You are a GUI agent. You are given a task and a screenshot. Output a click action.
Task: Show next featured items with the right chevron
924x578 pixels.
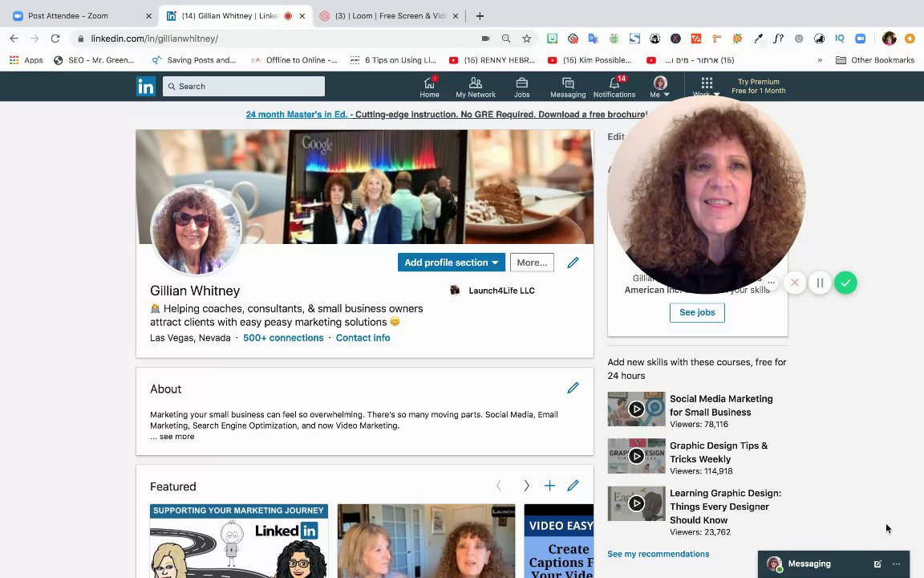(526, 486)
